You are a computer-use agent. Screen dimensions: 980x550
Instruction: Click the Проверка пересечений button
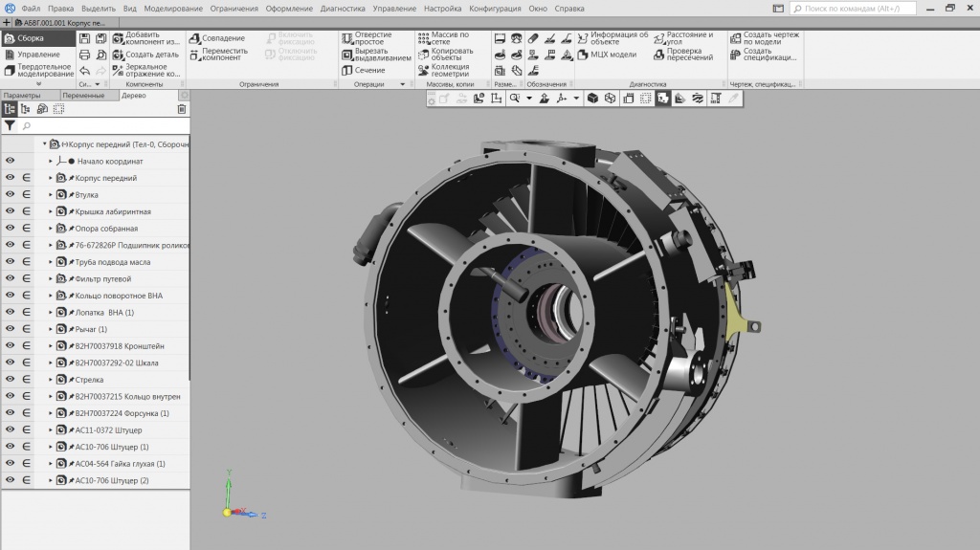click(x=683, y=55)
